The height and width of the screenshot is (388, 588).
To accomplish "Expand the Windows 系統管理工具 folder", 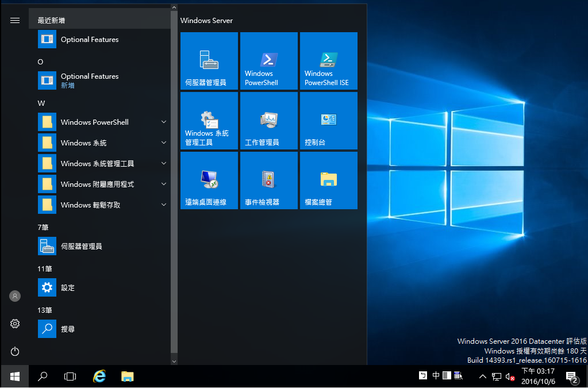I will 100,163.
